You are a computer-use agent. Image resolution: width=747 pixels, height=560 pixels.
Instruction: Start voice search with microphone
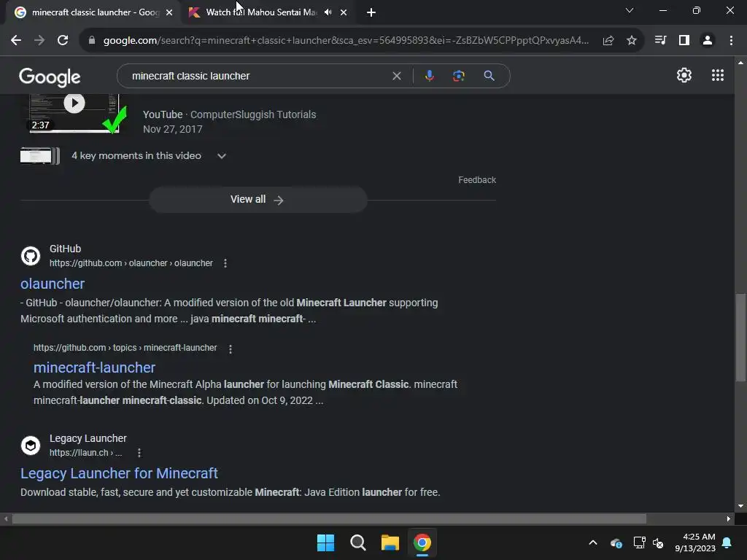tap(429, 76)
